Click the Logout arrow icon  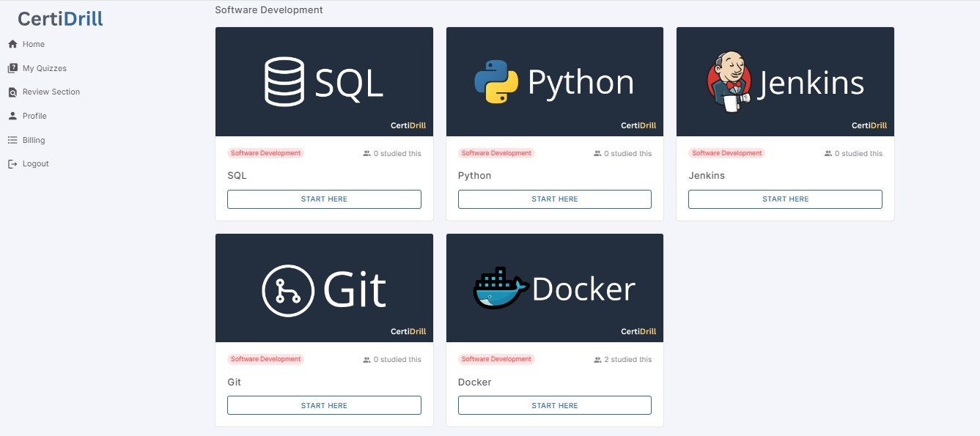click(12, 164)
